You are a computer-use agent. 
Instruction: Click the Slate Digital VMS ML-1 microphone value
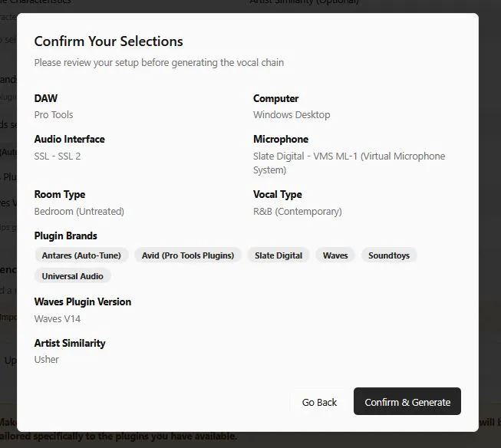(349, 163)
